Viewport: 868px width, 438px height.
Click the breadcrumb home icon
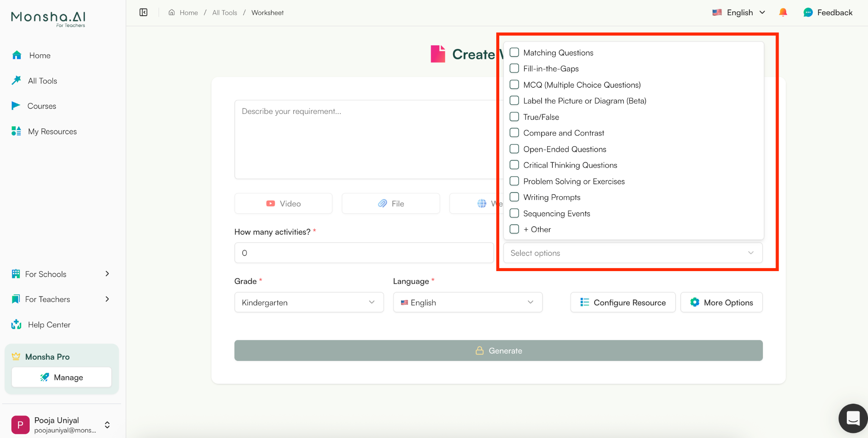(x=172, y=12)
